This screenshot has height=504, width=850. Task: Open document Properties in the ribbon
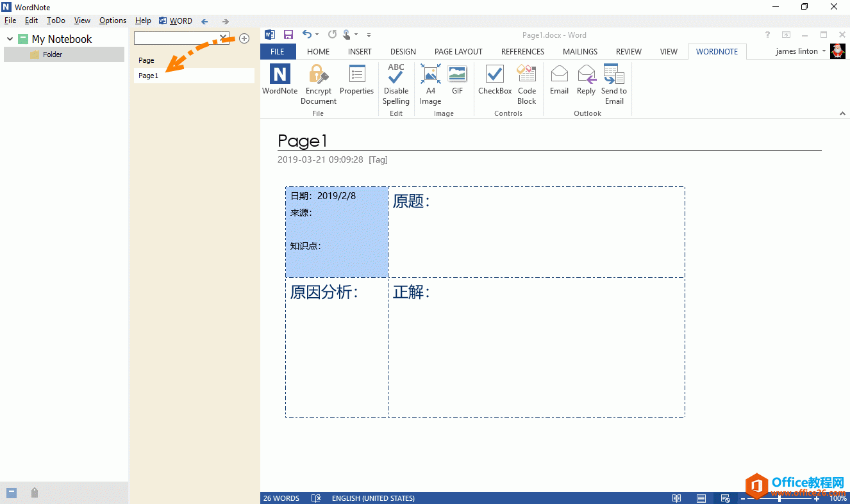[356, 75]
